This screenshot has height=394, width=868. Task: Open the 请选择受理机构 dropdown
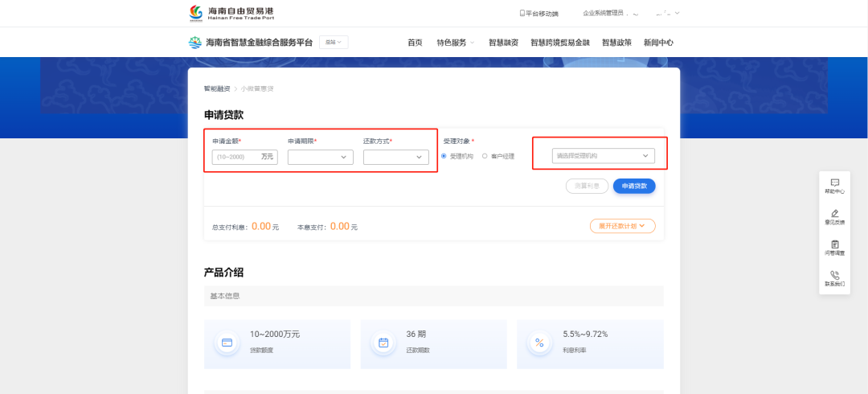click(603, 156)
